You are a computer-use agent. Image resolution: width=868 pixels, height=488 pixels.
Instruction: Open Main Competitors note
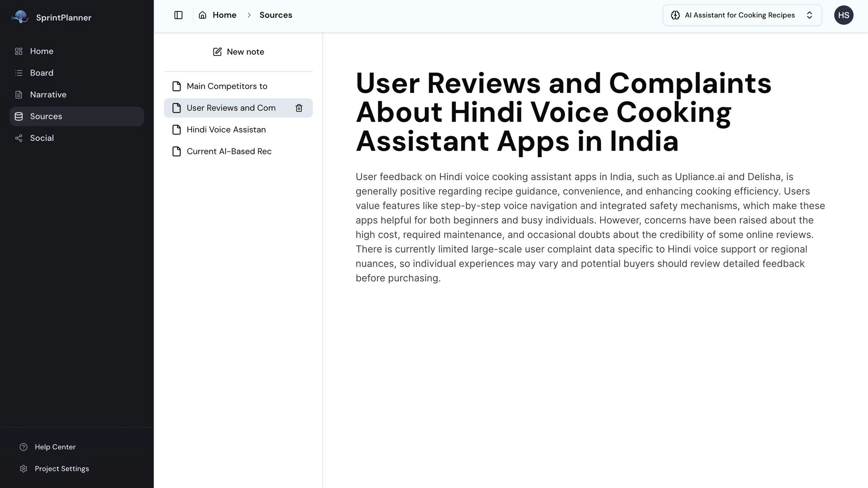tap(227, 86)
